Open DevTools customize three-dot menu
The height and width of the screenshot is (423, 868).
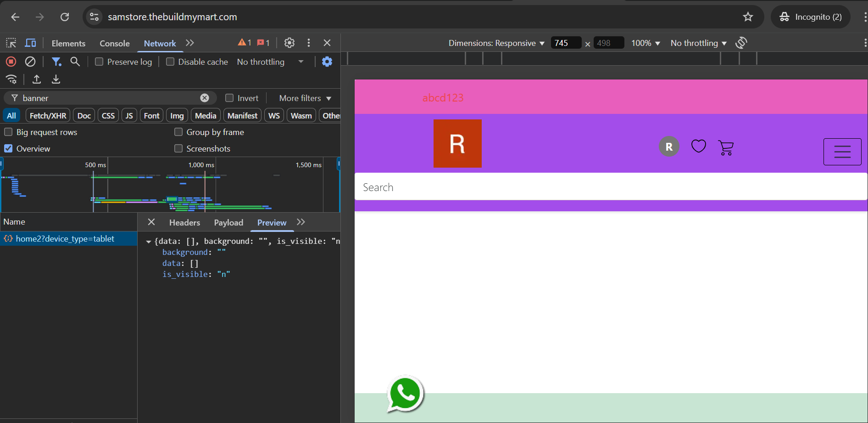[x=309, y=43]
